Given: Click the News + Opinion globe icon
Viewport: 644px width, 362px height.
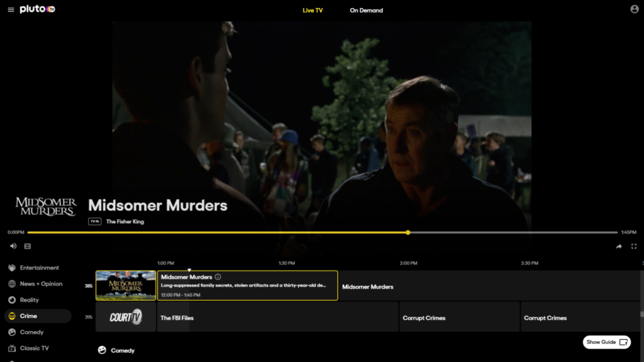Looking at the screenshot, I should coord(12,283).
